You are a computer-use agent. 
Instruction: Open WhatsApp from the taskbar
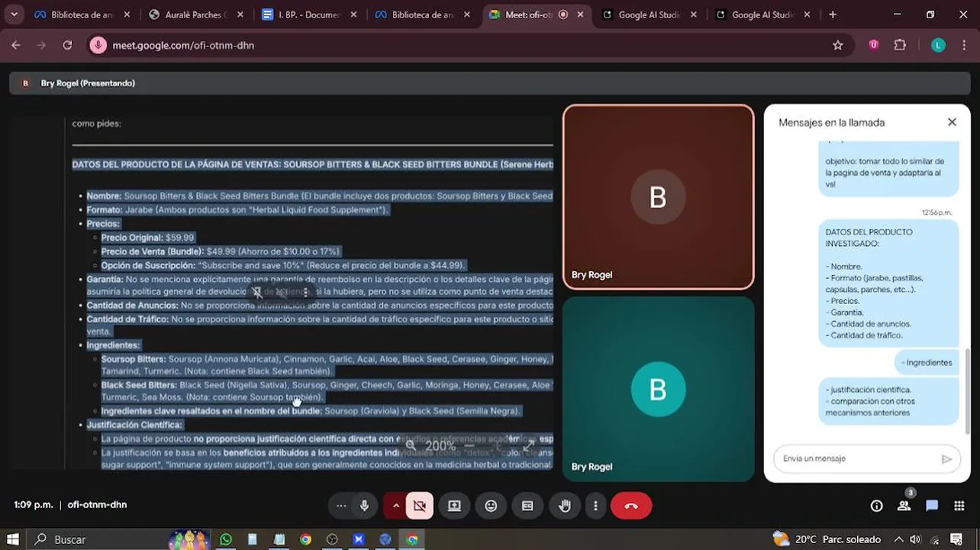pos(225,539)
